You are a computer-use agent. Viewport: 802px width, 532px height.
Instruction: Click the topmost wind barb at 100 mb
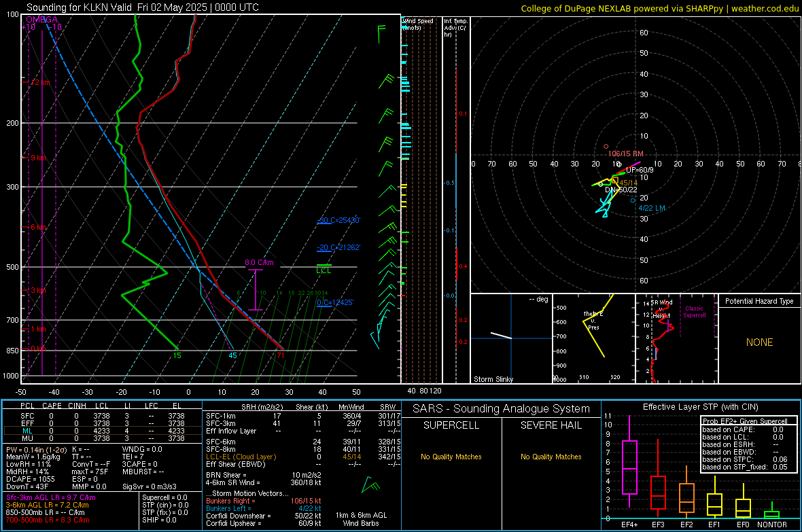[381, 34]
